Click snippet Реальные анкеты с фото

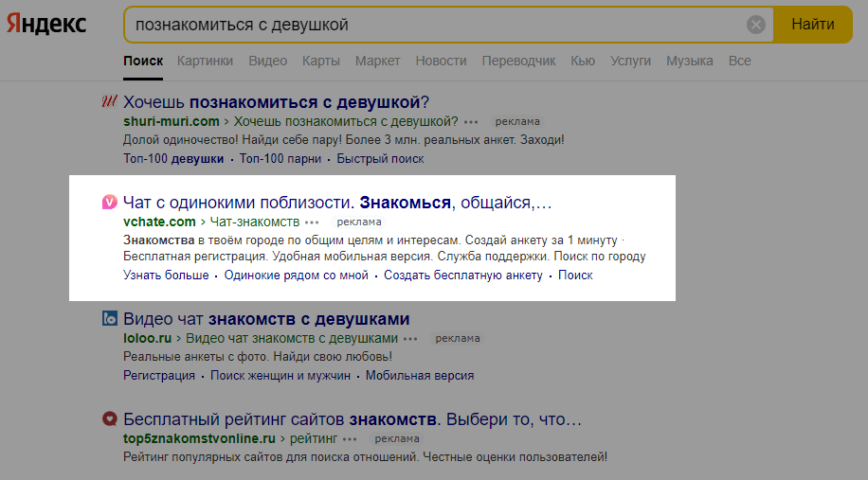[x=196, y=357]
